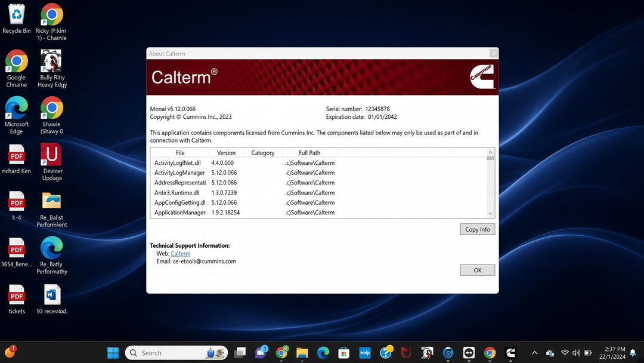The image size is (644, 363).
Task: Open the battery status in tray
Action: [588, 353]
